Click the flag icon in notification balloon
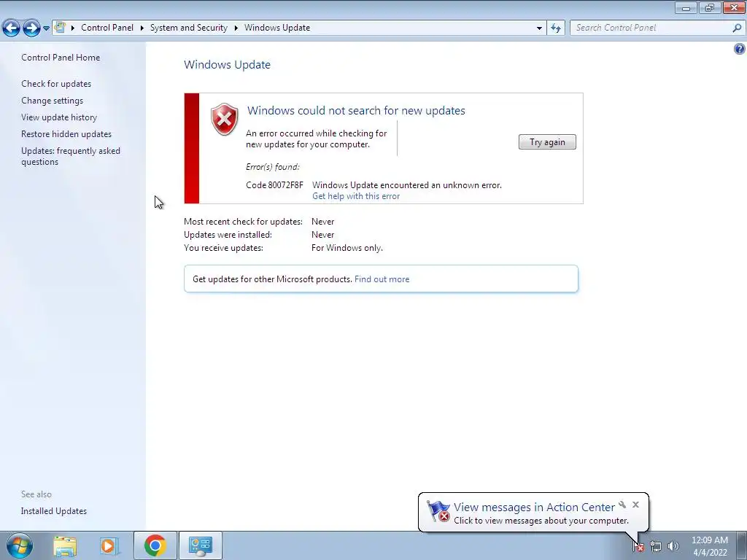 coord(438,511)
